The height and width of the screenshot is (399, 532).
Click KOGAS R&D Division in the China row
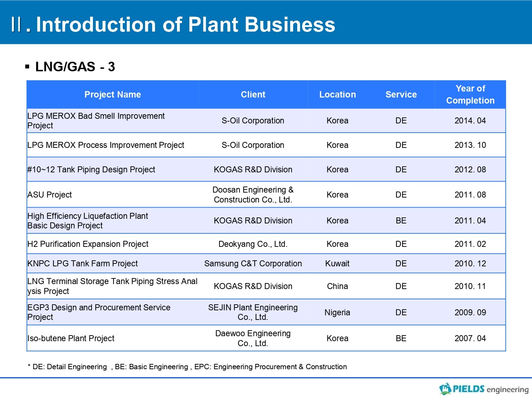(x=253, y=286)
